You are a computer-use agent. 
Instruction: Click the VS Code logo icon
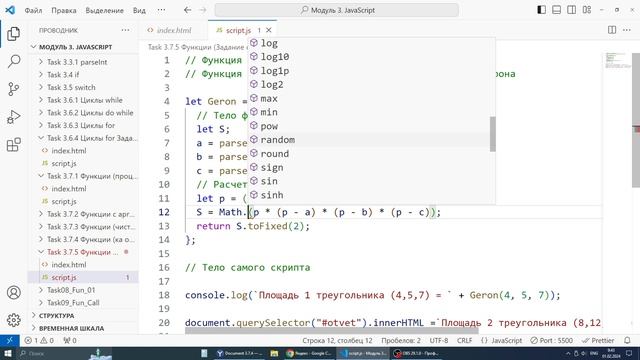click(10, 10)
